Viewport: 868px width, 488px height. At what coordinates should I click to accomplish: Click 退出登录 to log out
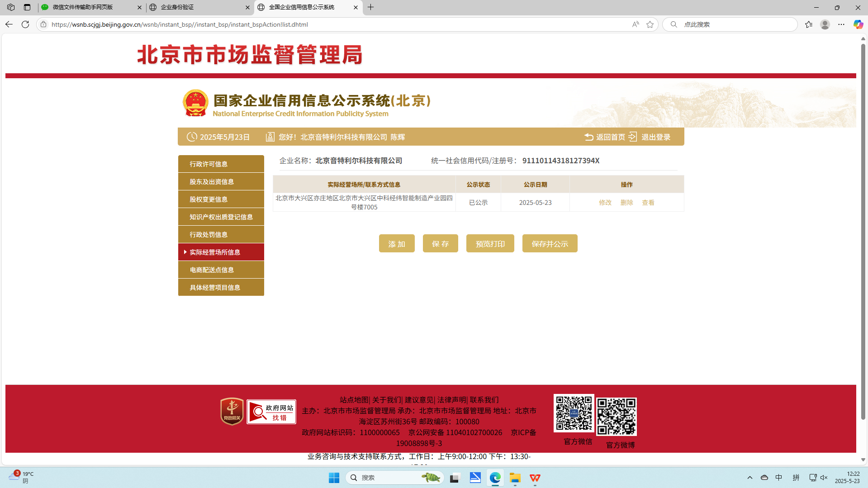[650, 137]
